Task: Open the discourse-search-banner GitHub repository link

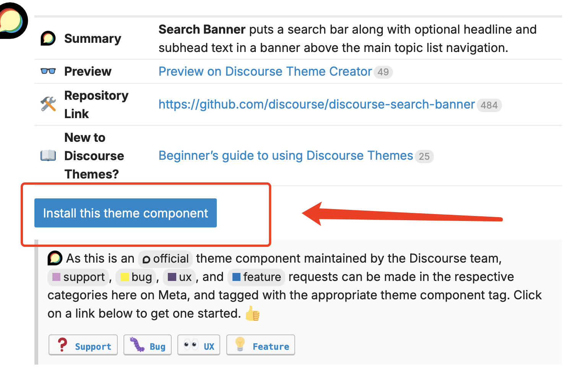Action: 317,104
